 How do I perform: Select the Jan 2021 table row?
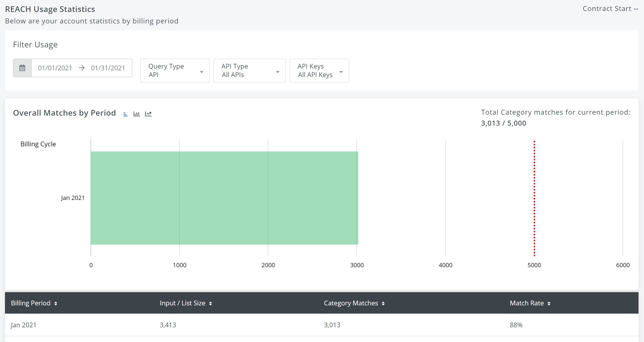click(322, 325)
